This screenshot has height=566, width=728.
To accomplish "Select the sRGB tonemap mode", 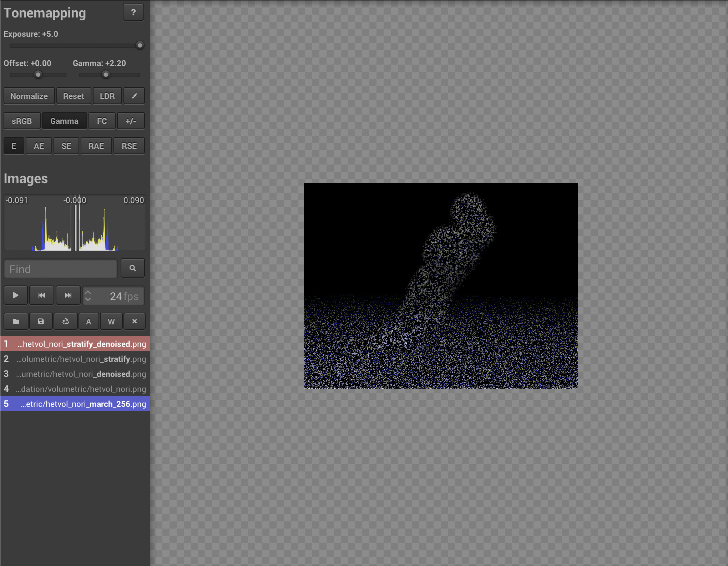I will 22,121.
